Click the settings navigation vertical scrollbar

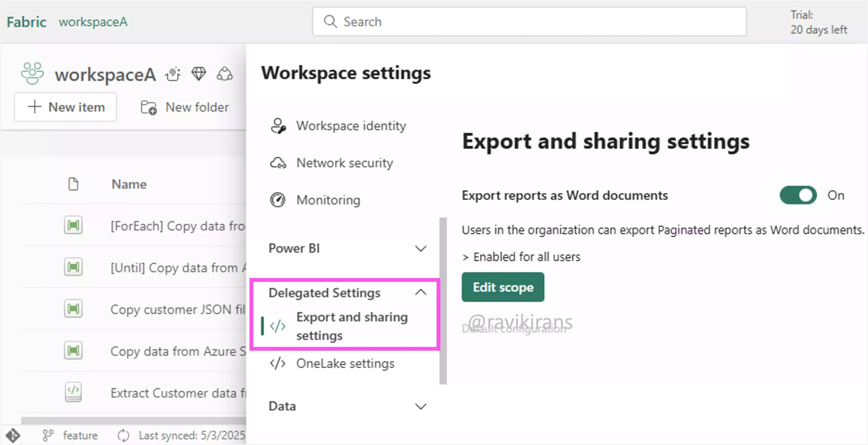443,301
